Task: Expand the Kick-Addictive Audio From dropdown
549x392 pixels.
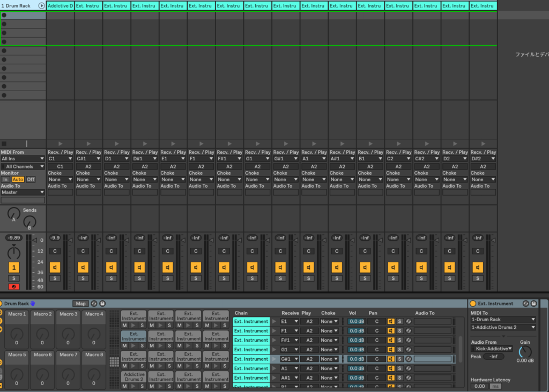Action: [492, 349]
